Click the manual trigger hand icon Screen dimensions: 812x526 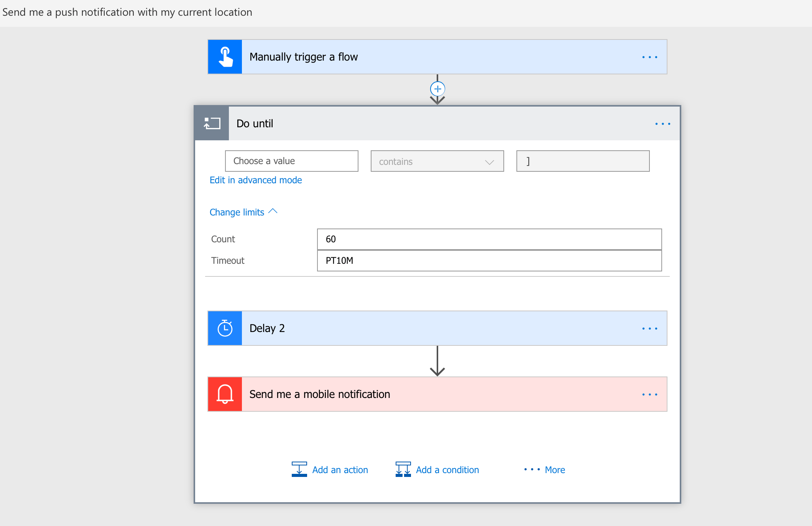click(225, 57)
